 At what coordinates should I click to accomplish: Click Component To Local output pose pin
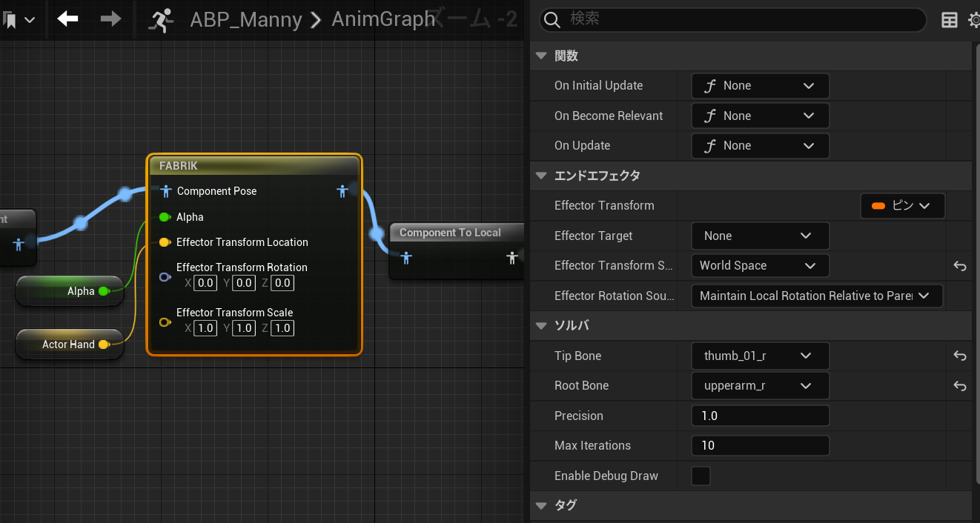(x=511, y=258)
